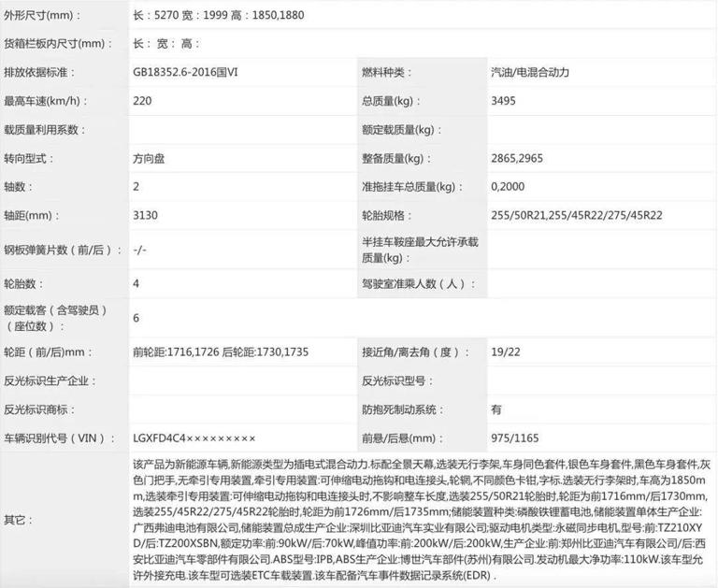This screenshot has width=718, height=588.
Task: Click the overhang value '975/1165'
Action: (515, 438)
